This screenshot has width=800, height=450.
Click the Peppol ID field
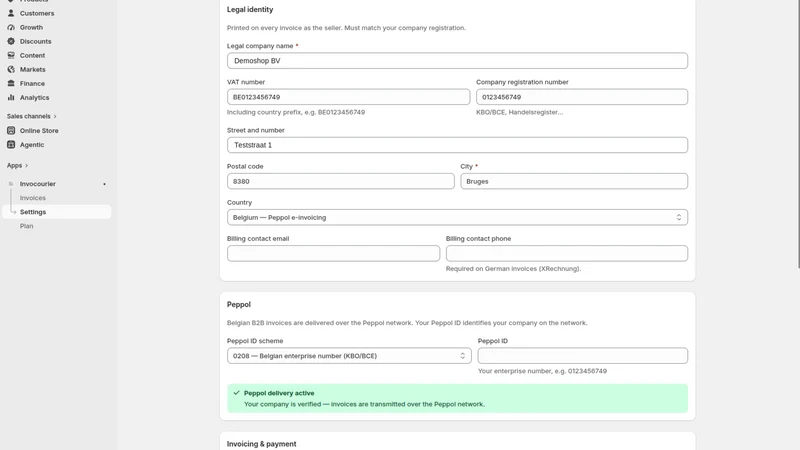pos(583,356)
